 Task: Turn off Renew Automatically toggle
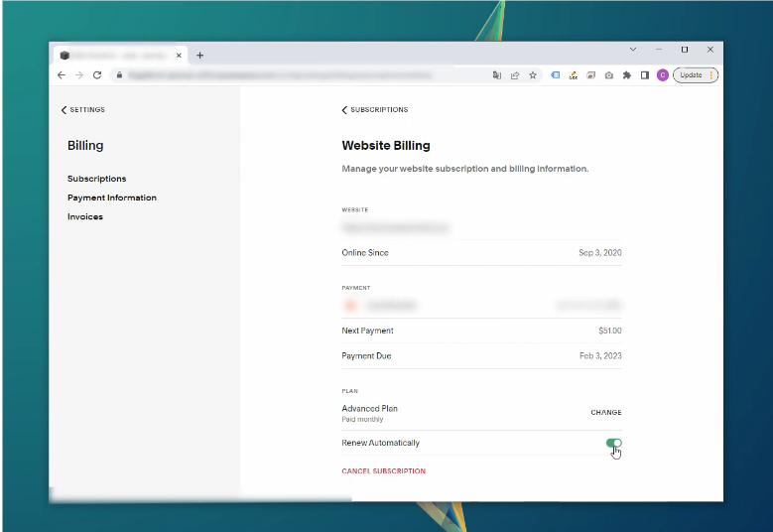[x=614, y=443]
